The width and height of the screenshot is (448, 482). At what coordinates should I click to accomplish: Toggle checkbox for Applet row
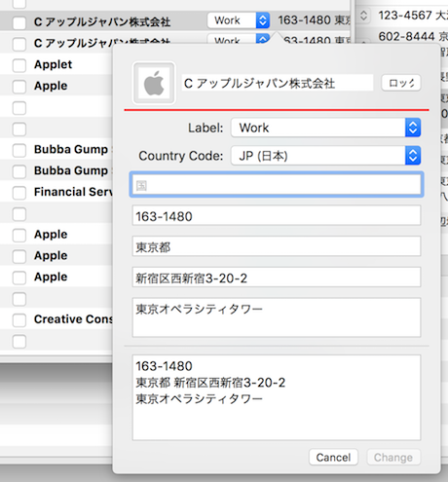19,65
